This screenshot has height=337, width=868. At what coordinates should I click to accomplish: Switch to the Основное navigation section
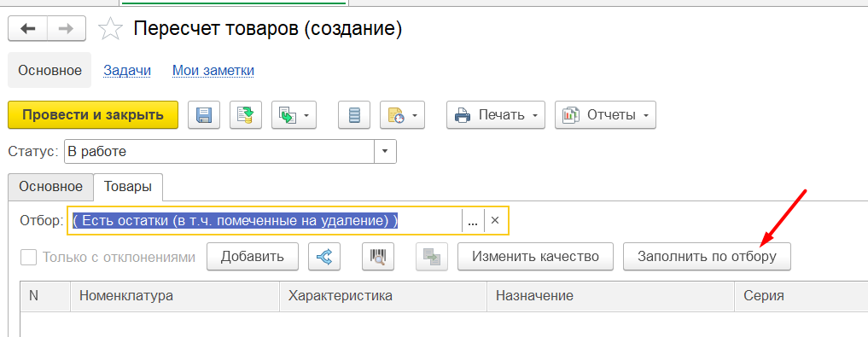tap(50, 70)
